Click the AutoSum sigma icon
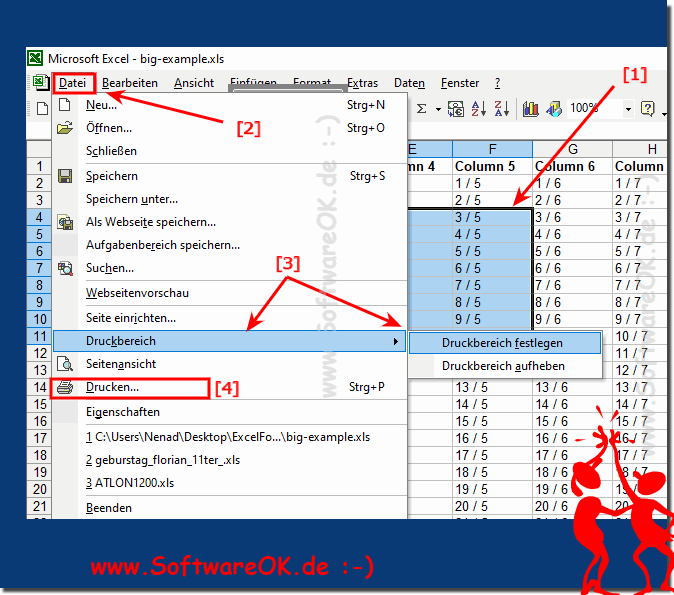This screenshot has height=595, width=674. coord(421,109)
